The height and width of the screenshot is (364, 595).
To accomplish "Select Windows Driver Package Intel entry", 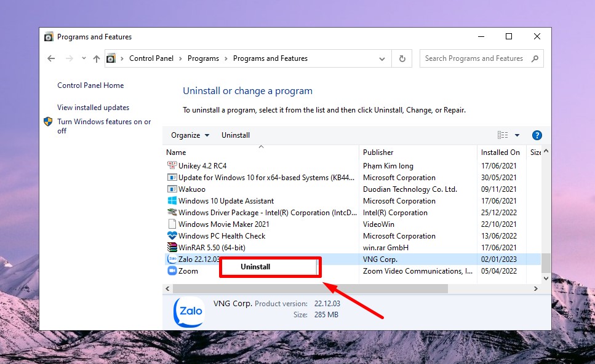I will (x=268, y=213).
